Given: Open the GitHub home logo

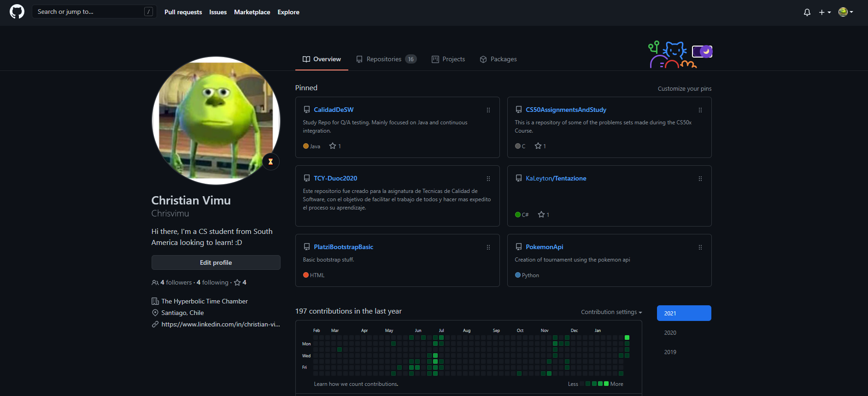Looking at the screenshot, I should click(17, 12).
